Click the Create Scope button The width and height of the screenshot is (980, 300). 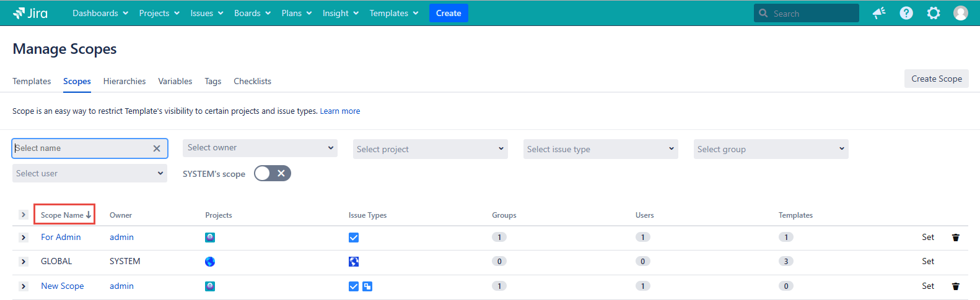click(936, 79)
